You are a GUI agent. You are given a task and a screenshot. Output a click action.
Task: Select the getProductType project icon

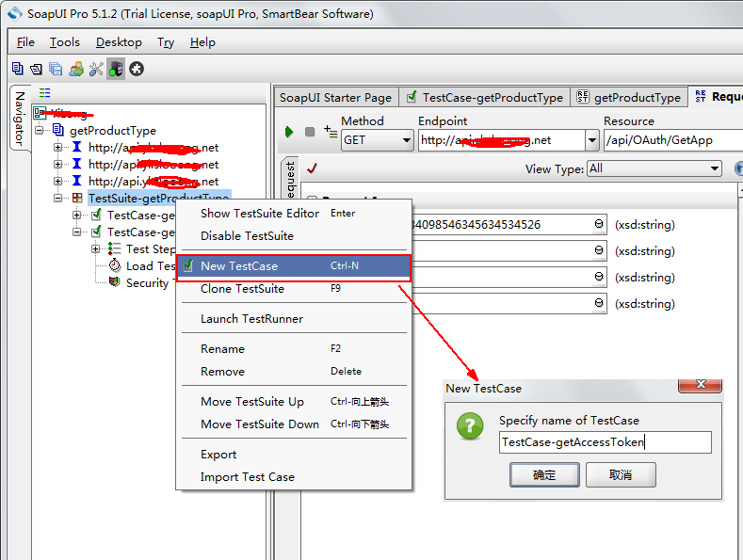pyautogui.click(x=58, y=129)
